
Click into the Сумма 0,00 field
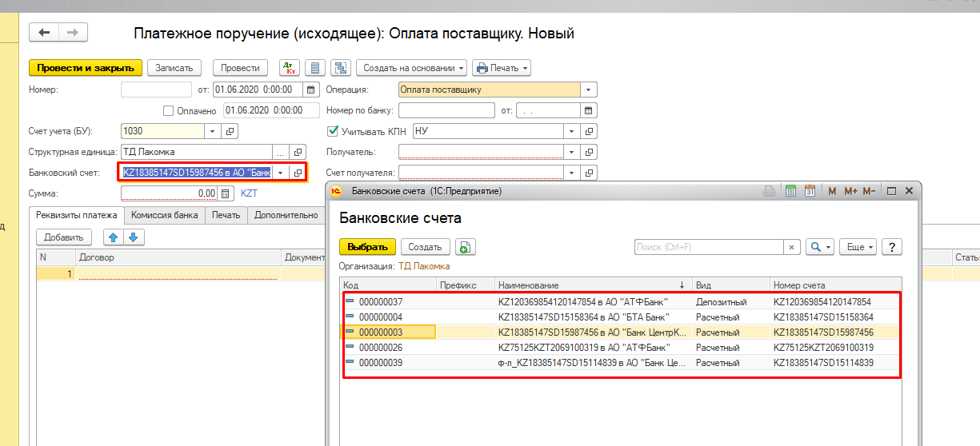[170, 193]
